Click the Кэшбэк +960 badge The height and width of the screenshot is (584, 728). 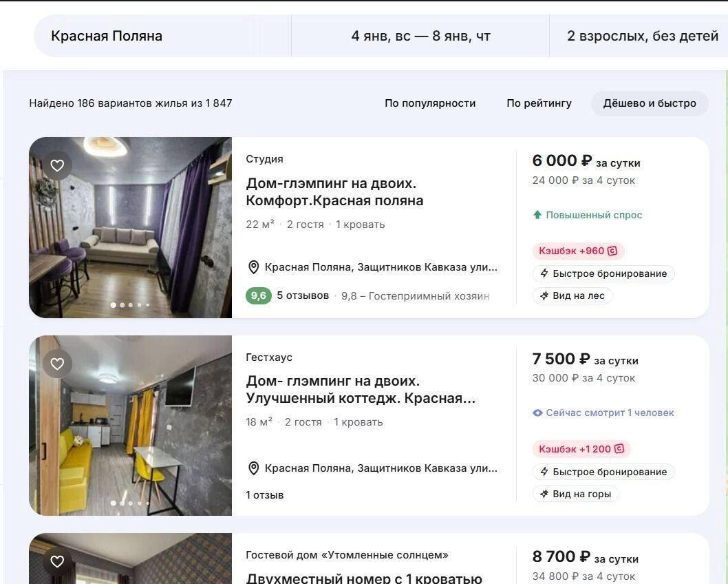(x=578, y=251)
